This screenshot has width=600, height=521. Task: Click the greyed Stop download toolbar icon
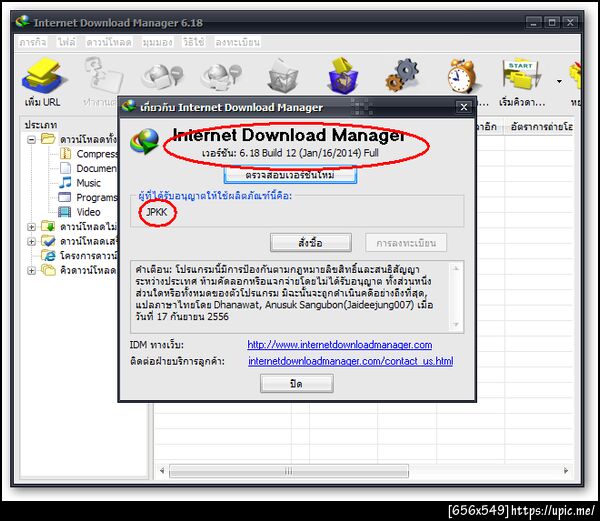pos(162,76)
